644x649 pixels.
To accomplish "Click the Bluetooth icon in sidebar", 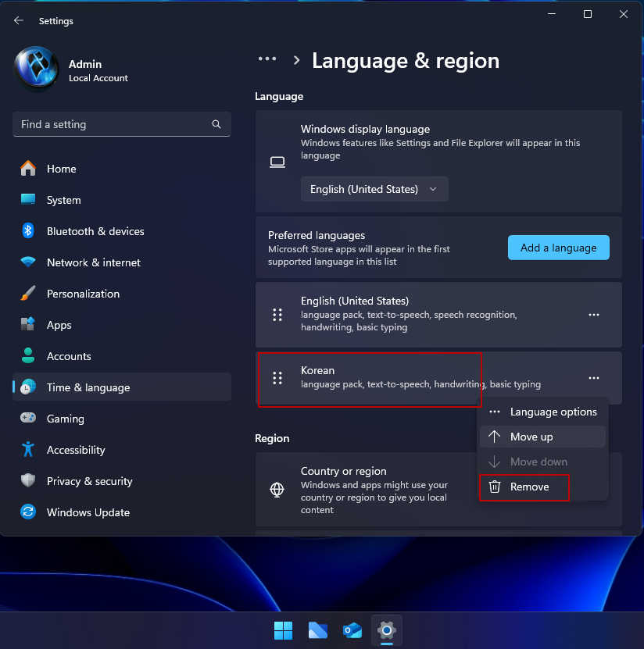I will [x=28, y=231].
